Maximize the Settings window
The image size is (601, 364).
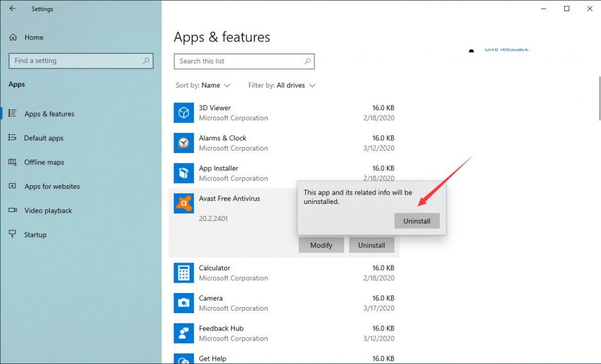pos(566,8)
